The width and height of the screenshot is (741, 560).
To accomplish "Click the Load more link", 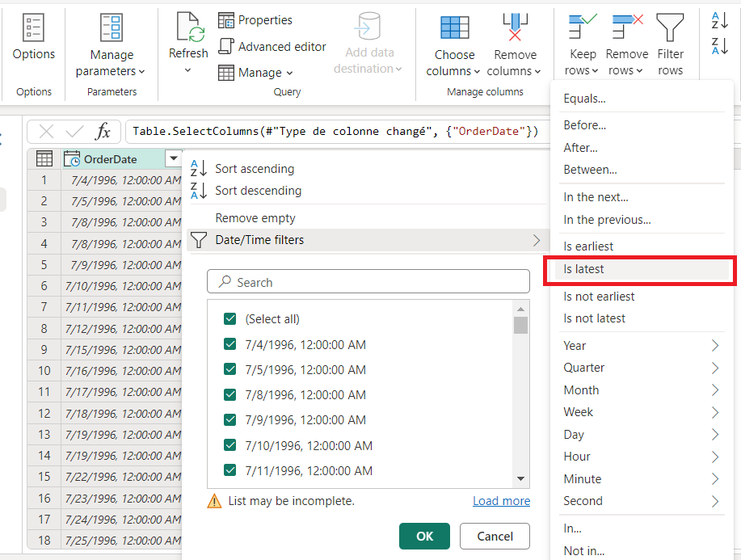I will point(501,501).
